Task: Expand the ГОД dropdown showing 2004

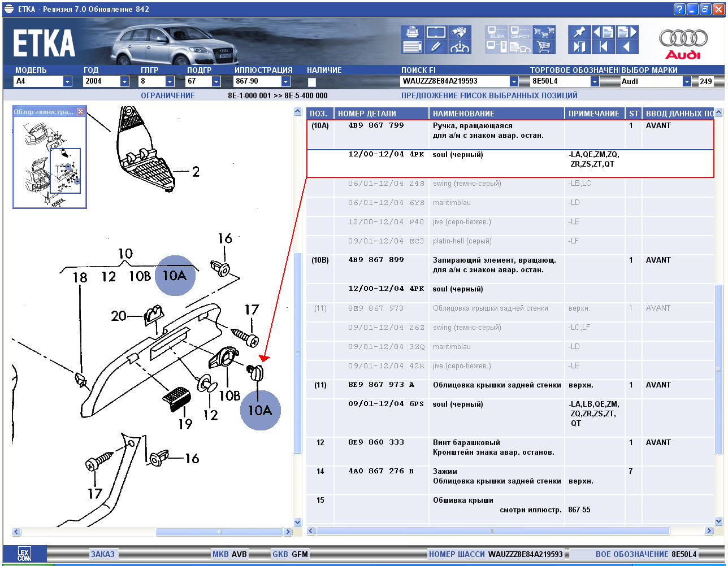Action: tap(124, 81)
